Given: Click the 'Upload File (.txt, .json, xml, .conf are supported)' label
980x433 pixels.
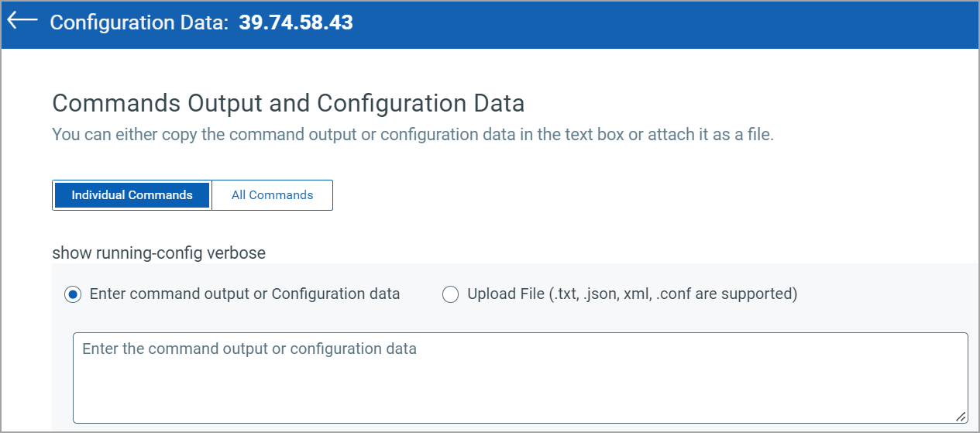Looking at the screenshot, I should 632,294.
